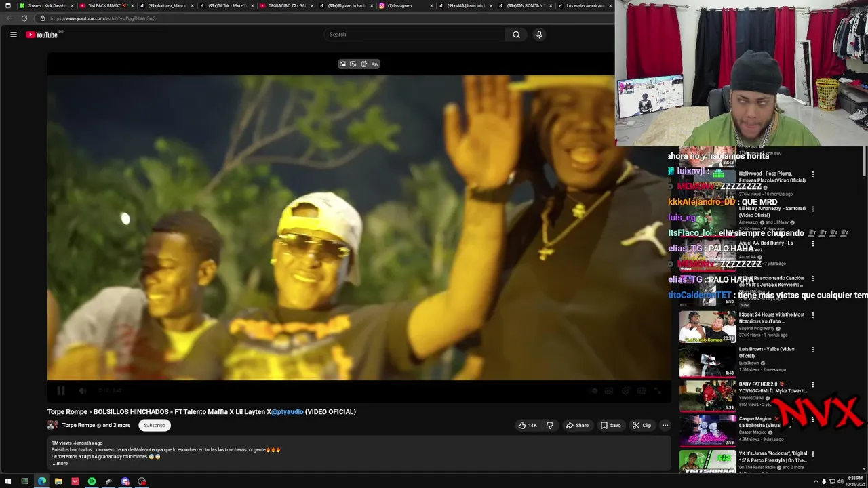Open the @ptyaudio link in the title
Image resolution: width=868 pixels, height=488 pixels.
click(288, 412)
